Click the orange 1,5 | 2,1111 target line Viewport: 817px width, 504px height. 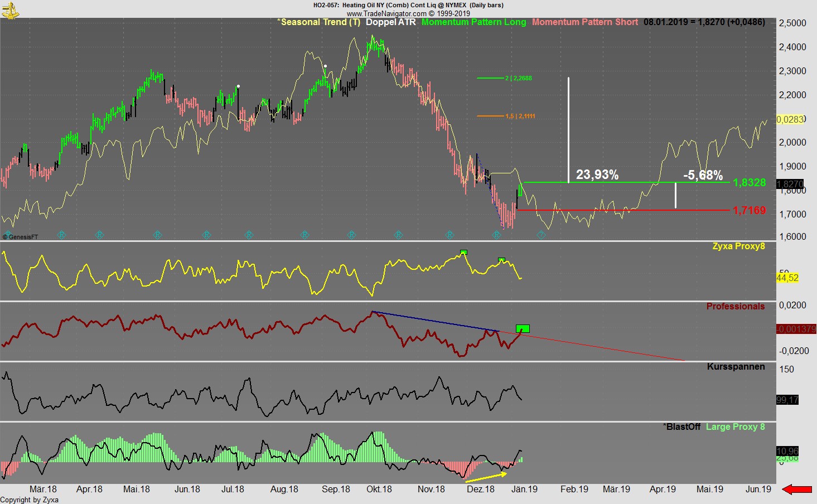[x=491, y=116]
